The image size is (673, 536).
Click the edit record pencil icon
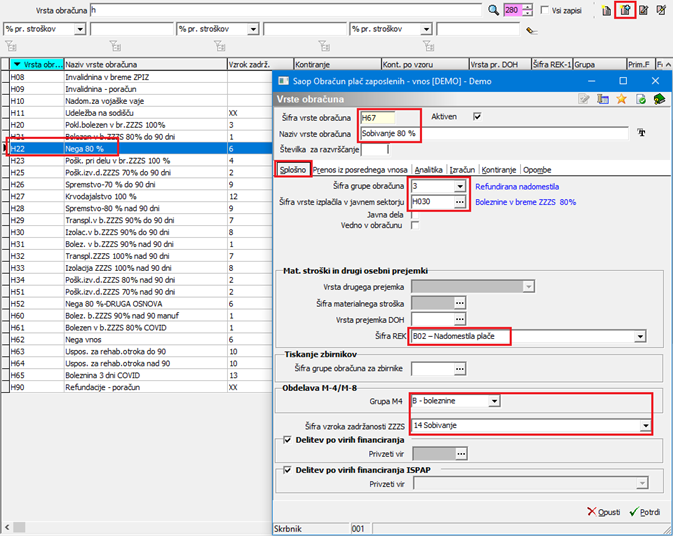(643, 10)
